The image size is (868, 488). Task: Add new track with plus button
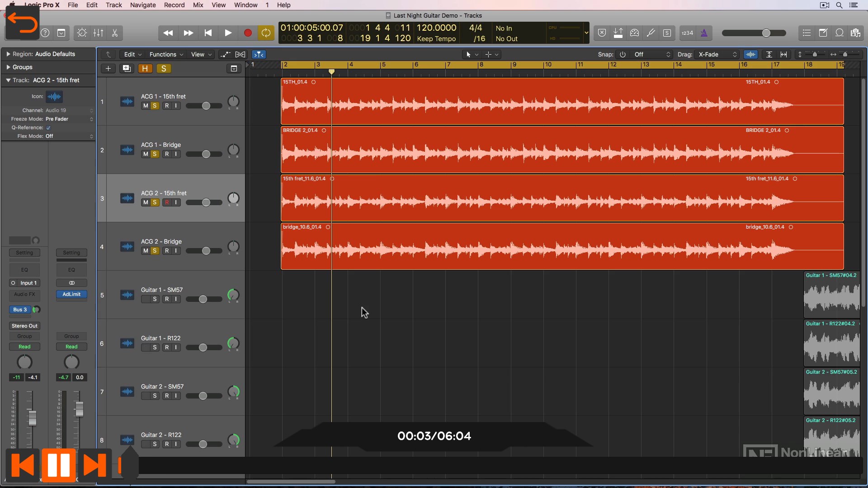108,69
